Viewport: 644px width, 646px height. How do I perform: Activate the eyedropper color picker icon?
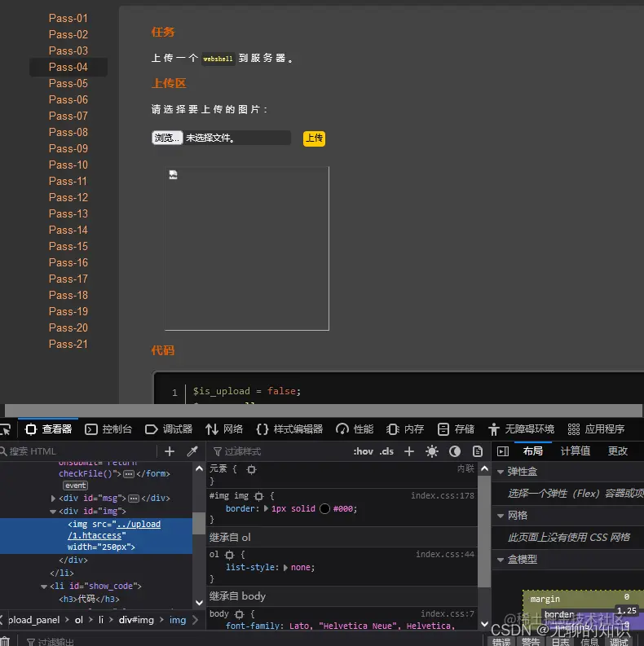point(192,451)
